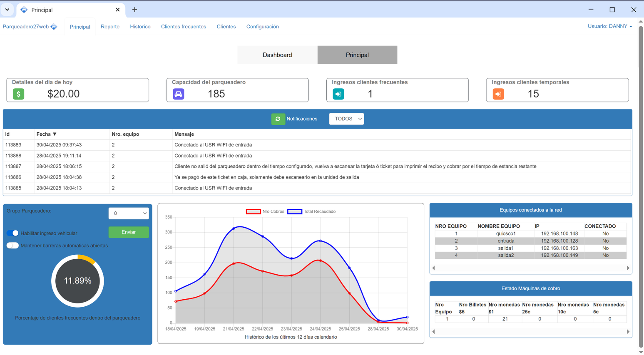The width and height of the screenshot is (644, 355).
Task: Switch to the Dashboard tab
Action: [x=277, y=55]
